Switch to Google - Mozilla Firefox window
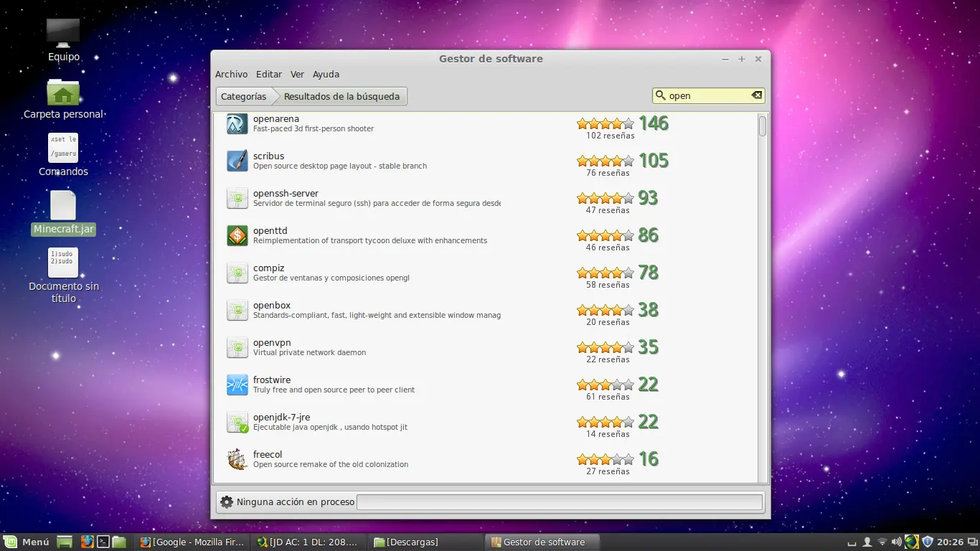 pyautogui.click(x=192, y=542)
